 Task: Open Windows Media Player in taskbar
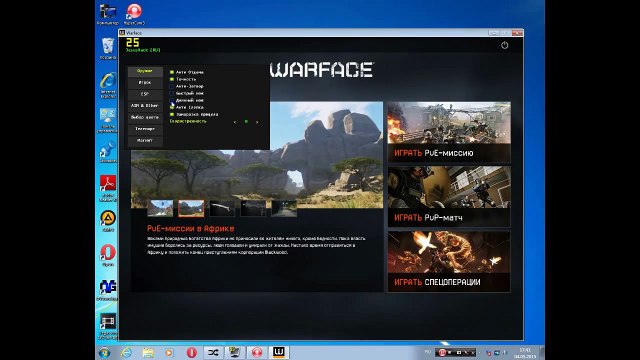(169, 352)
